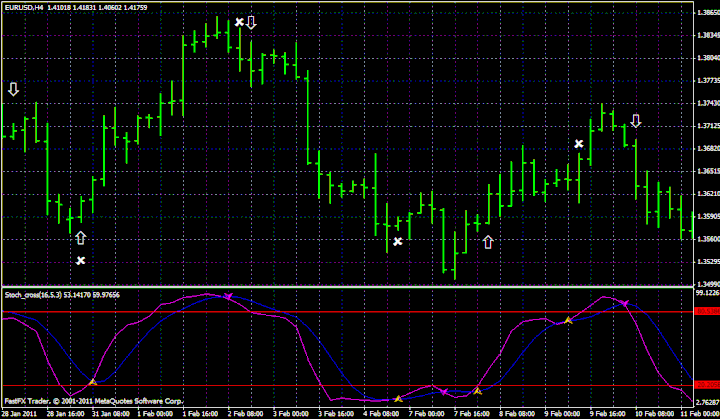Image resolution: width=720 pixels, height=419 pixels.
Task: Click the yellow stochastic cross marker near 9 Feb 00:00
Action: [x=568, y=320]
